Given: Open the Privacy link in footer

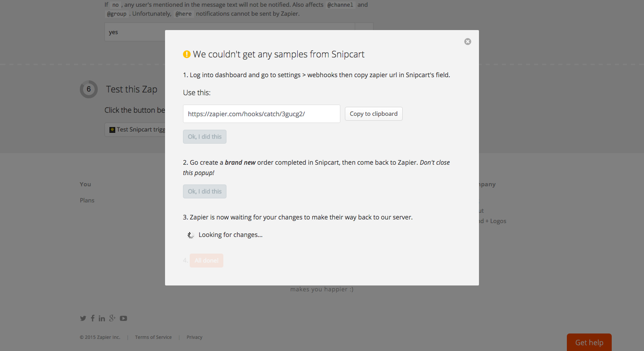Looking at the screenshot, I should pos(195,337).
